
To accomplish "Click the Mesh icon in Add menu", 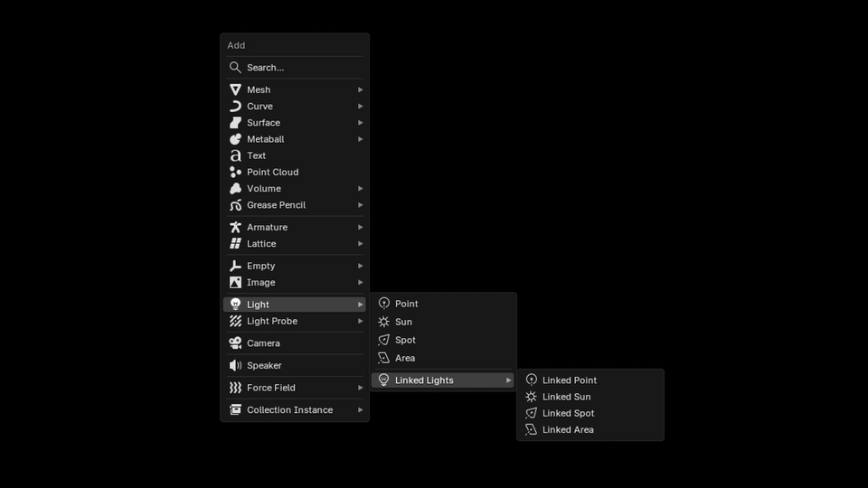I will [235, 89].
